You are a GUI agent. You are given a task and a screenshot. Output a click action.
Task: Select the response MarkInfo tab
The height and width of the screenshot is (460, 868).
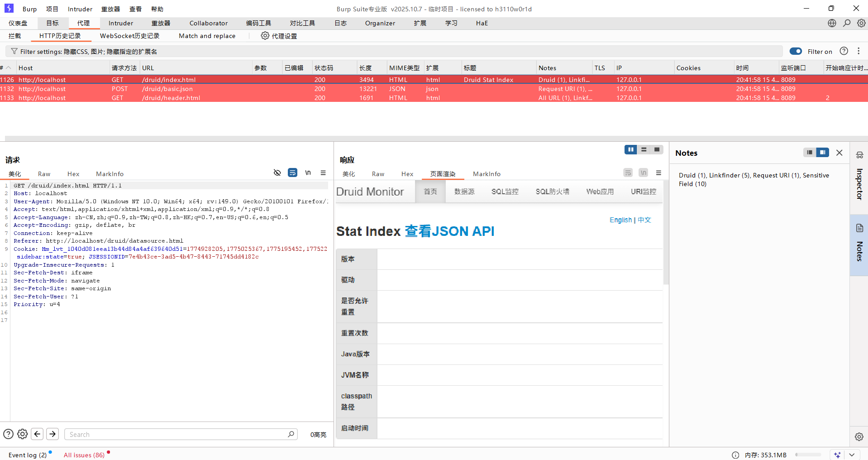click(x=487, y=174)
